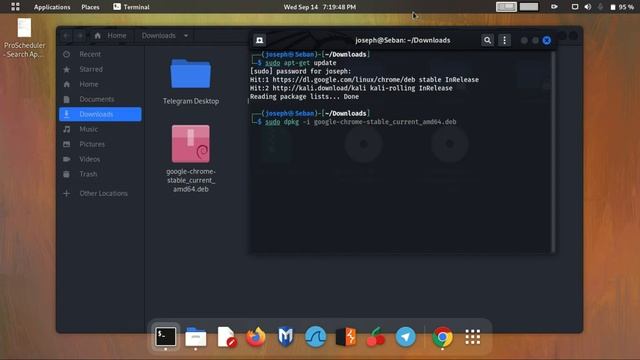Image resolution: width=640 pixels, height=360 pixels.
Task: Open Documents in Files sidebar
Action: pos(100,99)
